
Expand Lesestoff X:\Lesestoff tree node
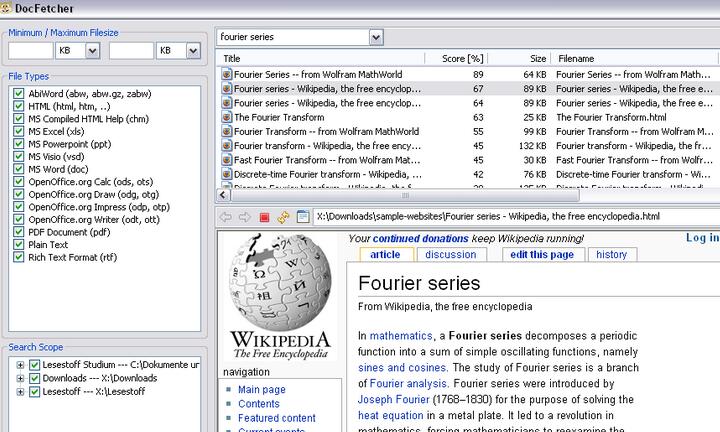[20, 392]
